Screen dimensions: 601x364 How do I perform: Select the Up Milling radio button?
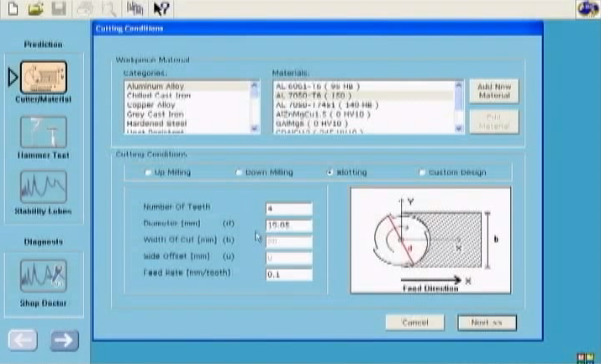pyautogui.click(x=148, y=172)
